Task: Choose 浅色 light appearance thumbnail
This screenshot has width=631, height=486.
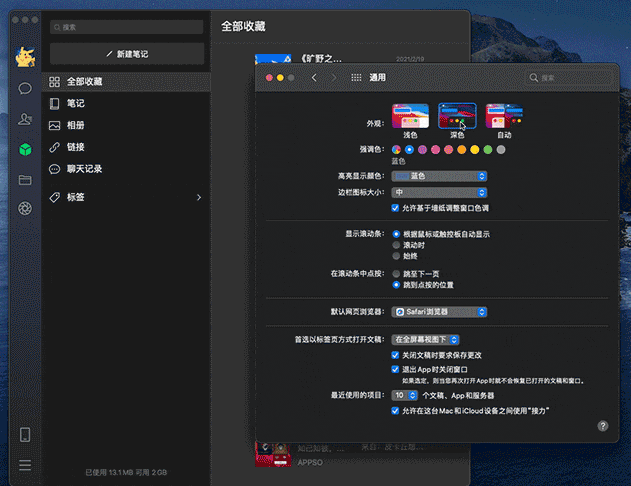Action: 410,116
